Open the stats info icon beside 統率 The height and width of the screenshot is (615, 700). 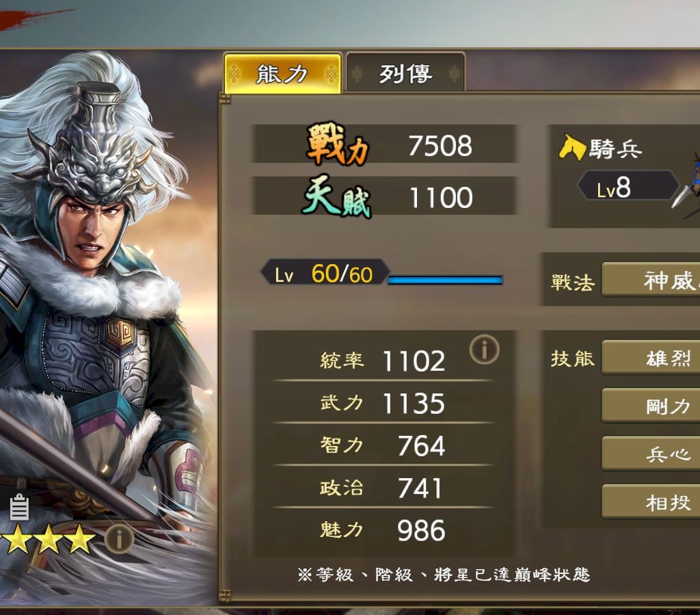pos(484,349)
